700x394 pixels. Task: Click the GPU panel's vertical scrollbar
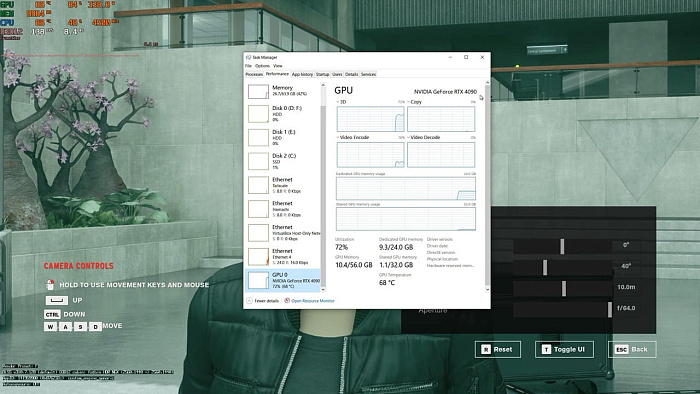[x=487, y=186]
